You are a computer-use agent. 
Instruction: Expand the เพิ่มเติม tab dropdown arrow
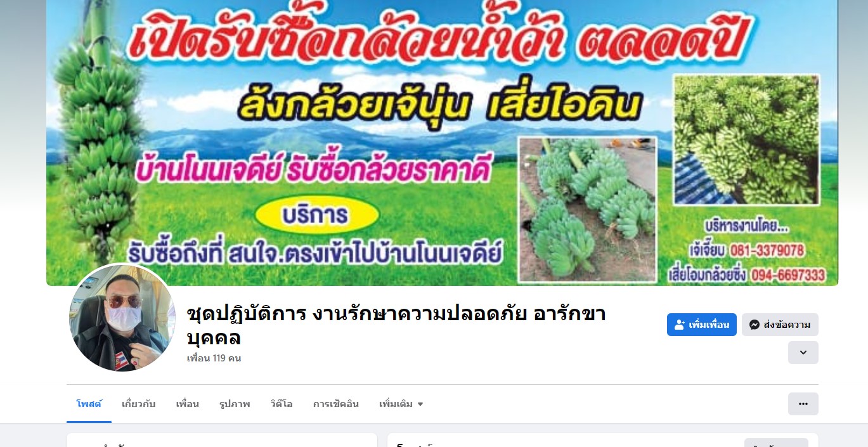(x=420, y=404)
